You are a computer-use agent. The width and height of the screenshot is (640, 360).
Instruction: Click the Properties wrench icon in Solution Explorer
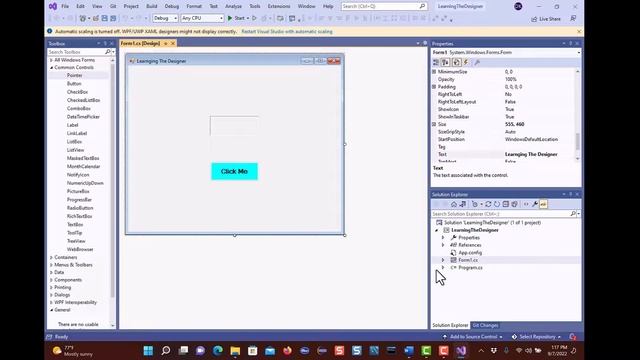click(x=535, y=204)
